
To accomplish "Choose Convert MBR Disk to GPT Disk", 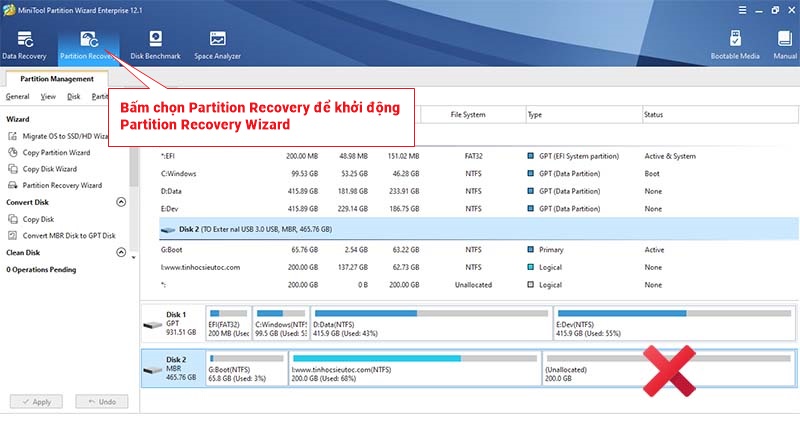I will 62,235.
